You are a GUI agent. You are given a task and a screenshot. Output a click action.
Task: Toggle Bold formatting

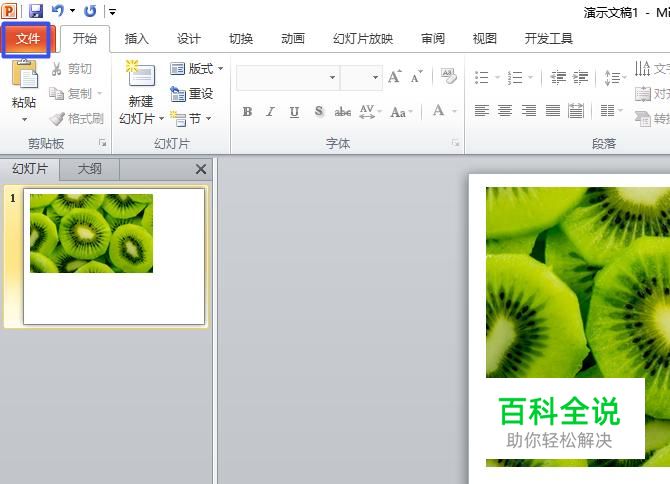247,112
